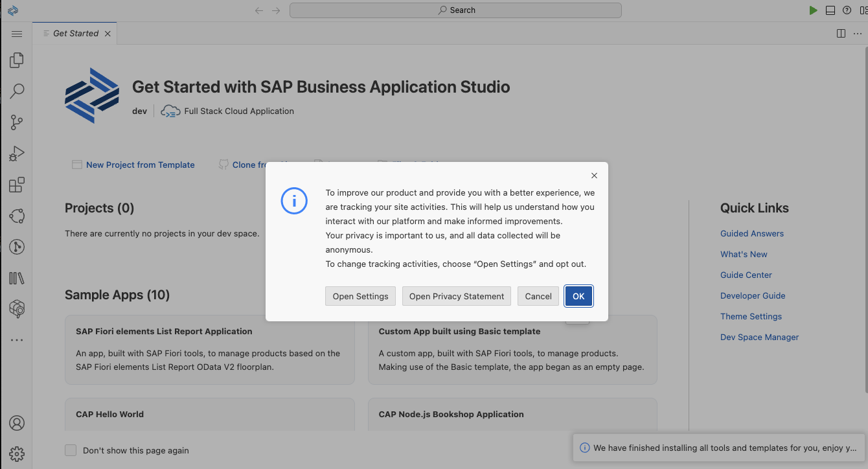
Task: Click the info icon in notification toast
Action: coord(585,448)
